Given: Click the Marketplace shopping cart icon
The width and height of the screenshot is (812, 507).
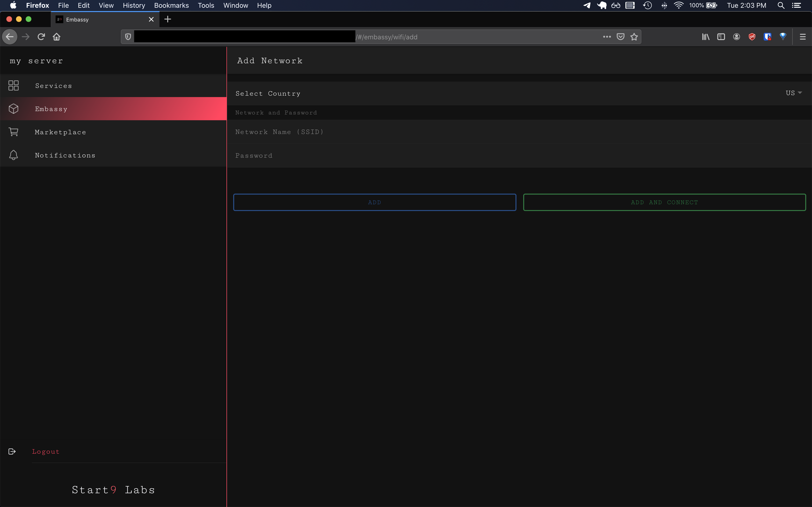Looking at the screenshot, I should coord(14,132).
